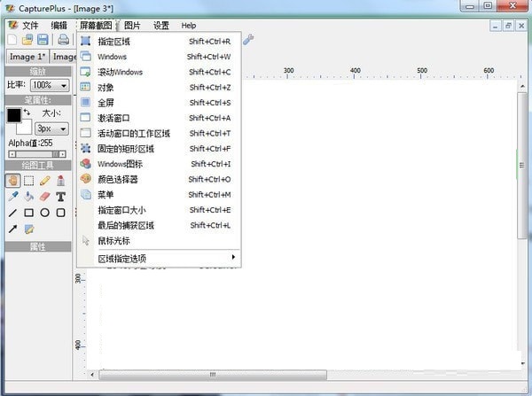The height and width of the screenshot is (396, 532).
Task: Click the Alpha slider right arrow
Action: [x=62, y=154]
